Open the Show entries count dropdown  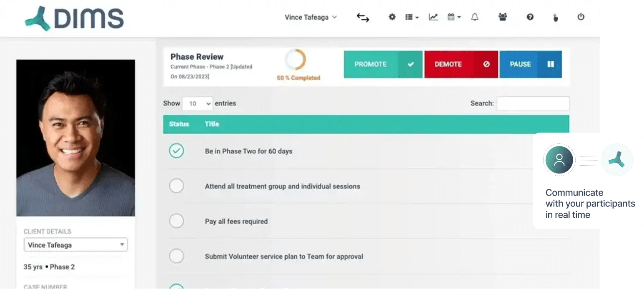pyautogui.click(x=198, y=103)
